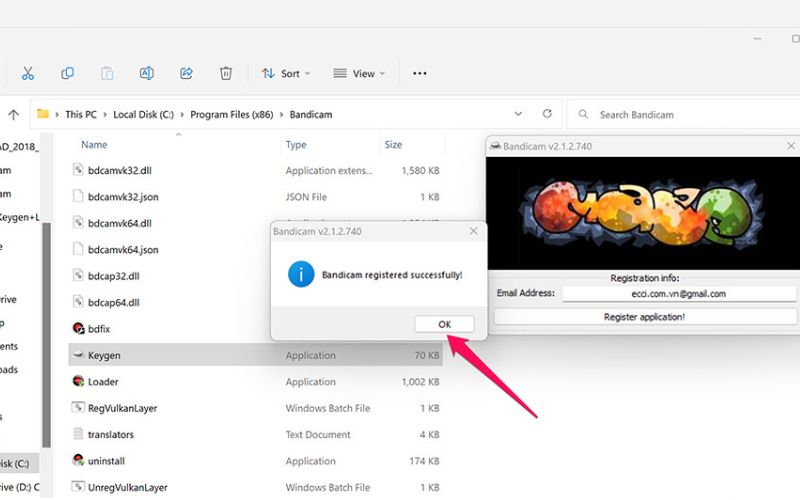Image resolution: width=800 pixels, height=500 pixels.
Task: Click the bdcamvk32.json file icon
Action: 78,196
